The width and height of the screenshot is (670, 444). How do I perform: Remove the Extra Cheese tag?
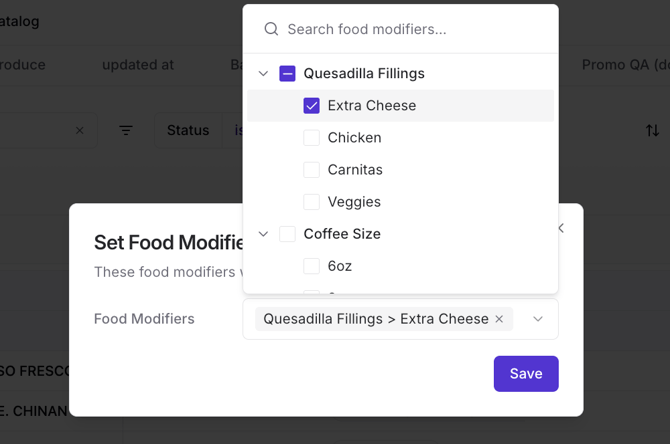pos(499,319)
